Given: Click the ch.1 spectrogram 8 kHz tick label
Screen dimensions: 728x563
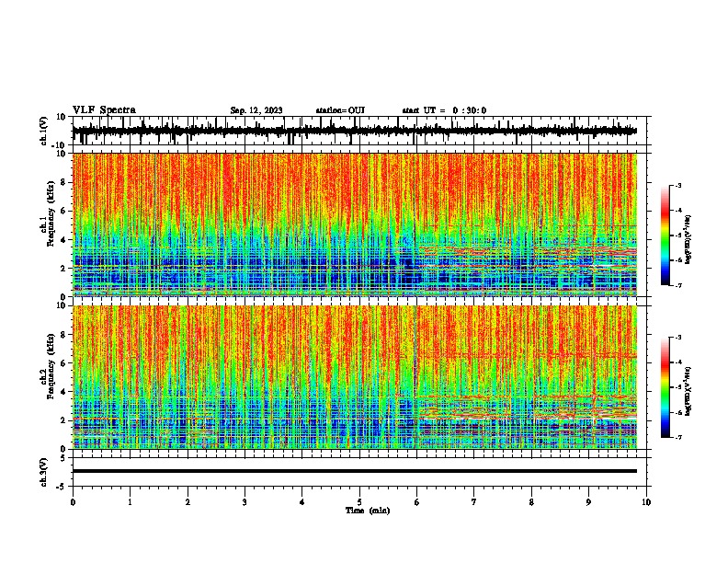Looking at the screenshot, I should [x=64, y=182].
